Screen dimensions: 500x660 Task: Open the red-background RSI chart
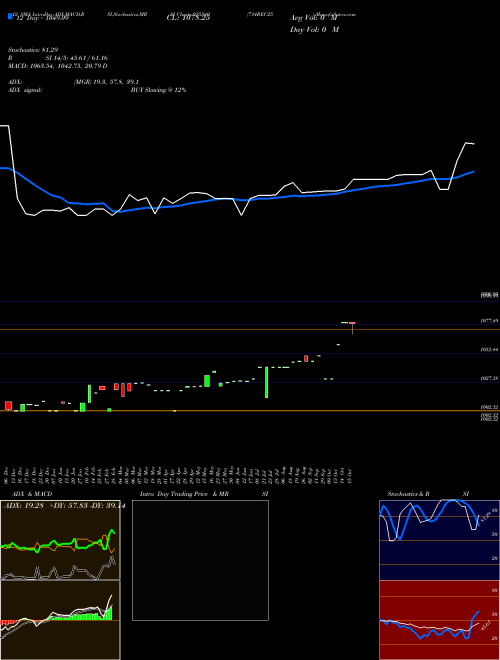pyautogui.click(x=439, y=620)
